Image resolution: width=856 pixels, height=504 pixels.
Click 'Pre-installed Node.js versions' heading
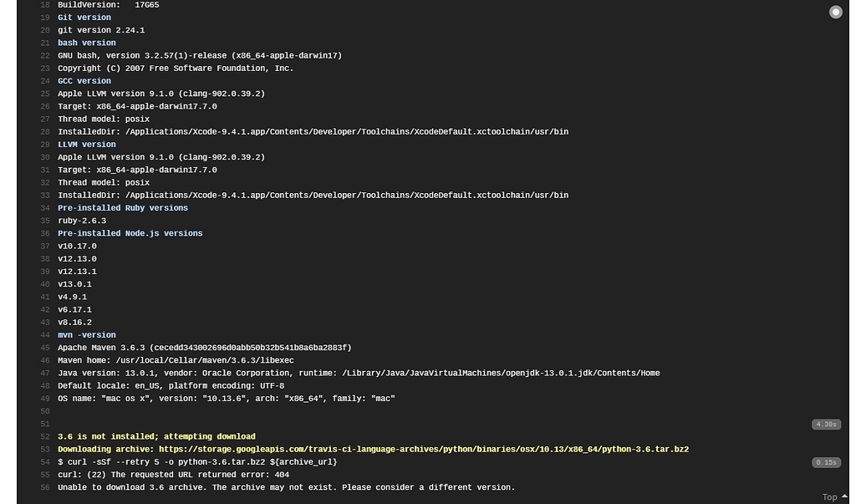[x=130, y=233]
